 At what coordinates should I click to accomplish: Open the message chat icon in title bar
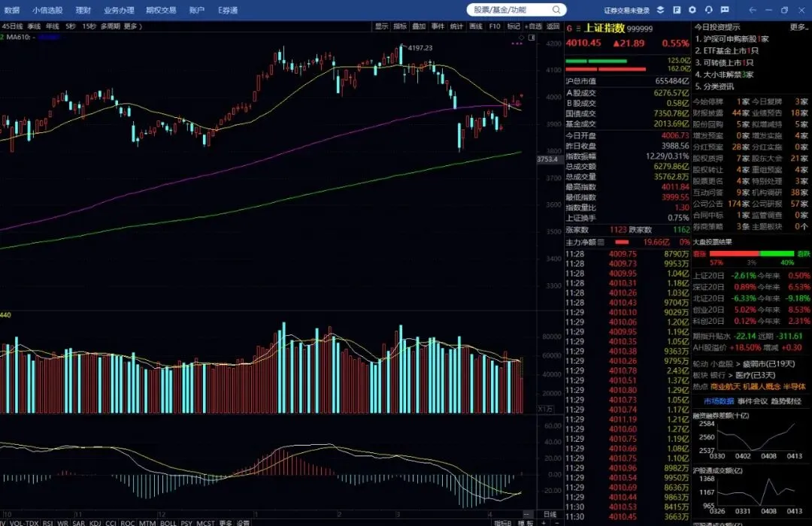point(725,10)
